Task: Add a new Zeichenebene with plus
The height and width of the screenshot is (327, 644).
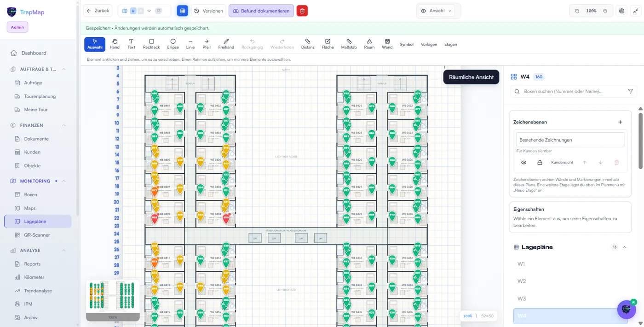Action: (x=620, y=122)
